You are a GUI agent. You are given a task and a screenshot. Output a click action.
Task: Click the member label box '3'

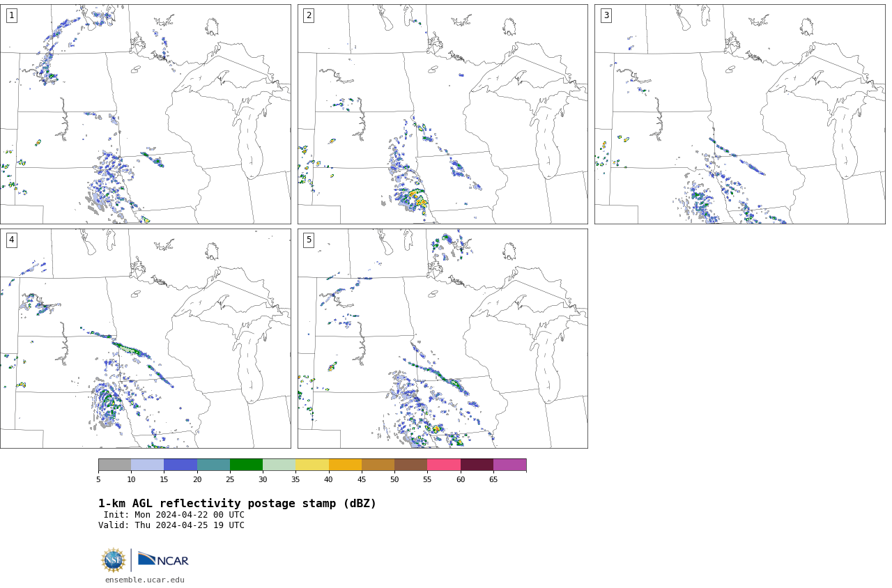pyautogui.click(x=606, y=15)
